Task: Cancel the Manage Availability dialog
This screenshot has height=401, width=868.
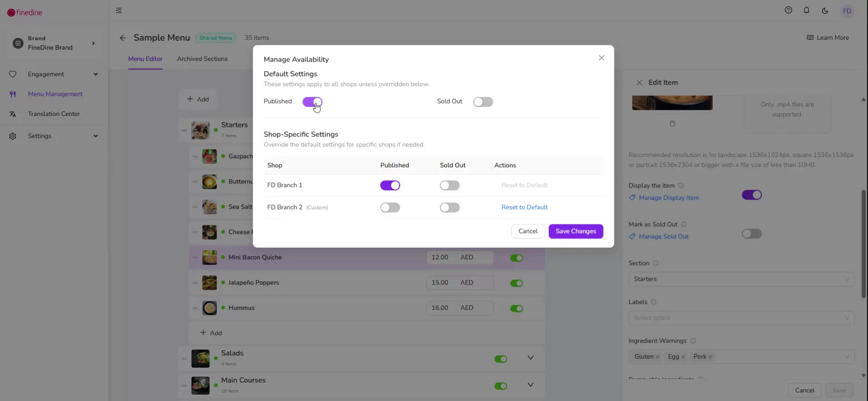Action: click(528, 231)
